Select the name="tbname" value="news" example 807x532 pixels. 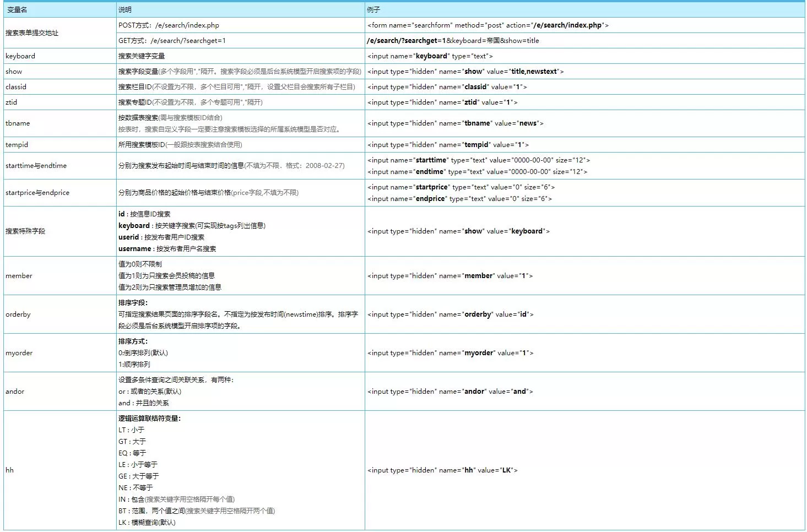[455, 123]
